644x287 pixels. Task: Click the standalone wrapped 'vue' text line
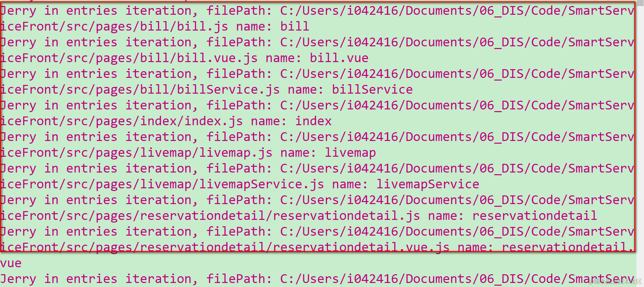coord(11,263)
